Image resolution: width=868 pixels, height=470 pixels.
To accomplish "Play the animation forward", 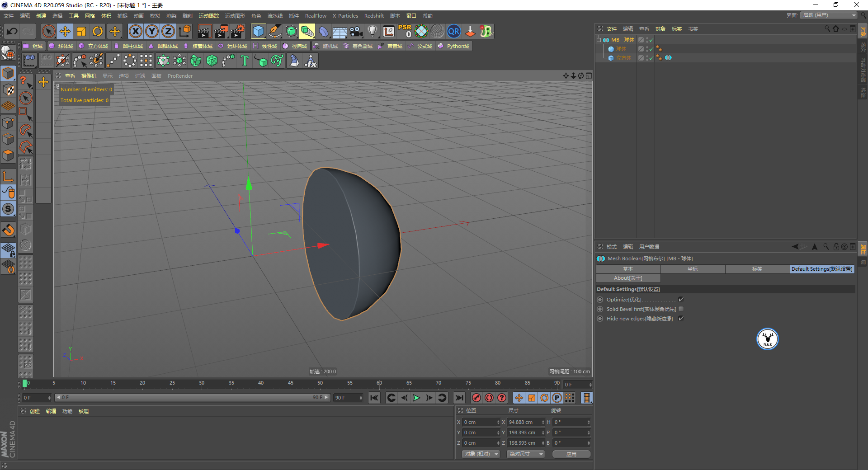I will click(416, 398).
